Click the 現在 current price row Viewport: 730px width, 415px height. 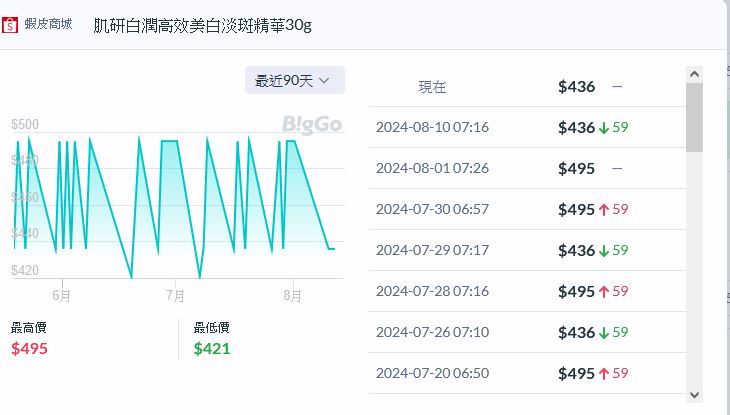click(x=526, y=86)
